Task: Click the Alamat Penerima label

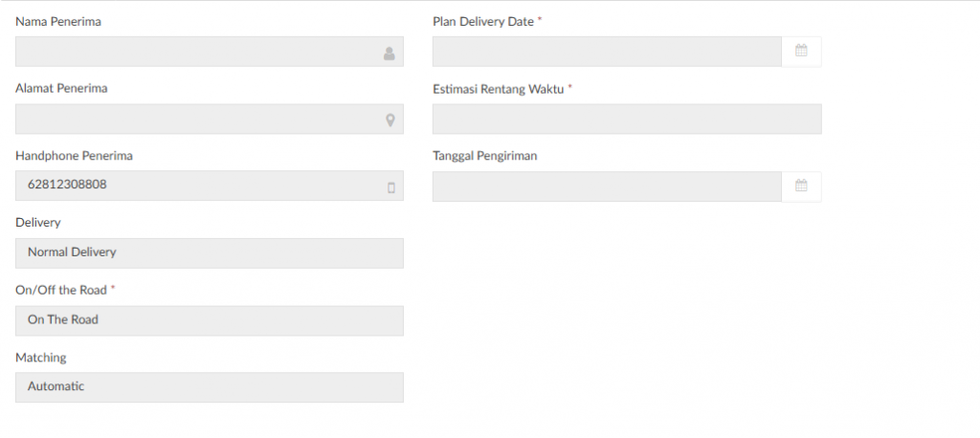Action: [x=61, y=88]
